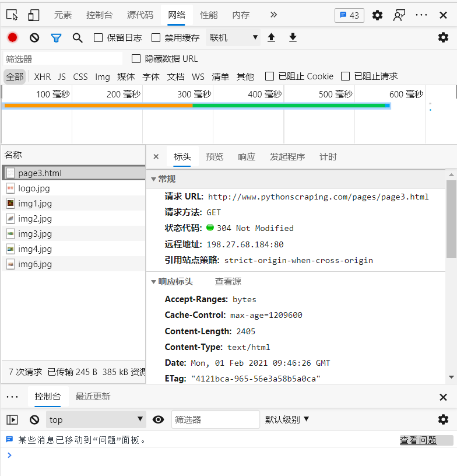The width and height of the screenshot is (457, 476).
Task: Stop recording network log red button
Action: pos(12,38)
